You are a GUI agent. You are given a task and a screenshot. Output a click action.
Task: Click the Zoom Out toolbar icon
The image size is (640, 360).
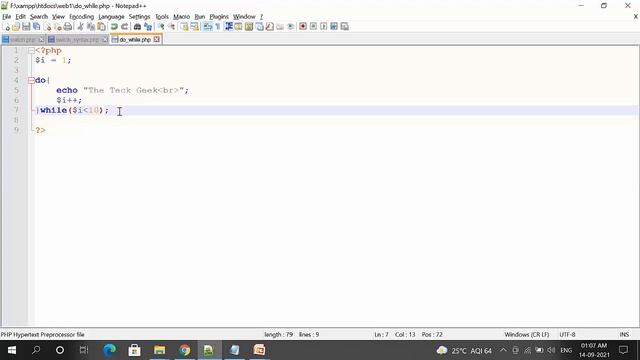(172, 27)
